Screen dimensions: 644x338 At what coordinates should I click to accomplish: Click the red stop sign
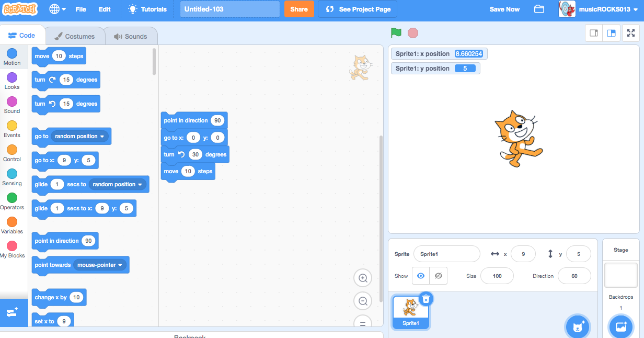pyautogui.click(x=413, y=33)
